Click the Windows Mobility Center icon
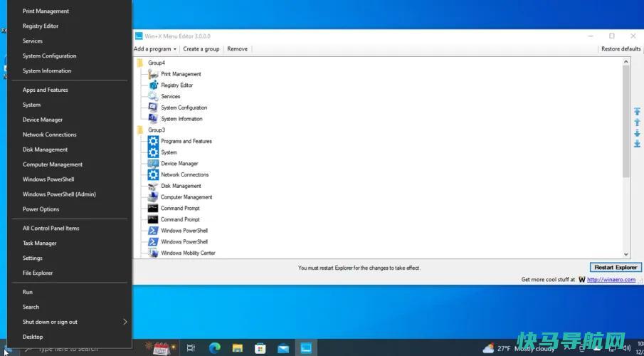This screenshot has height=356, width=644. tap(153, 253)
